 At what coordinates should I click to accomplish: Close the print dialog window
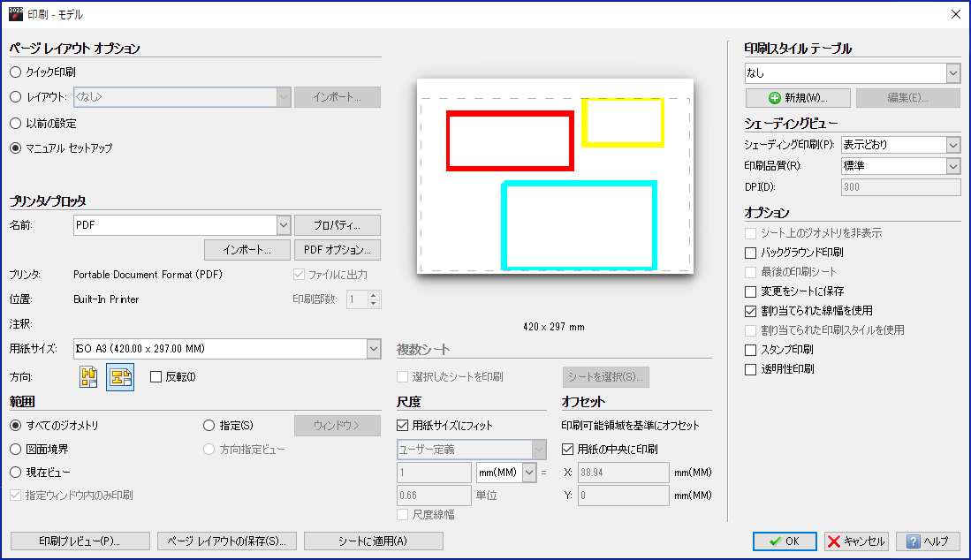coord(955,13)
